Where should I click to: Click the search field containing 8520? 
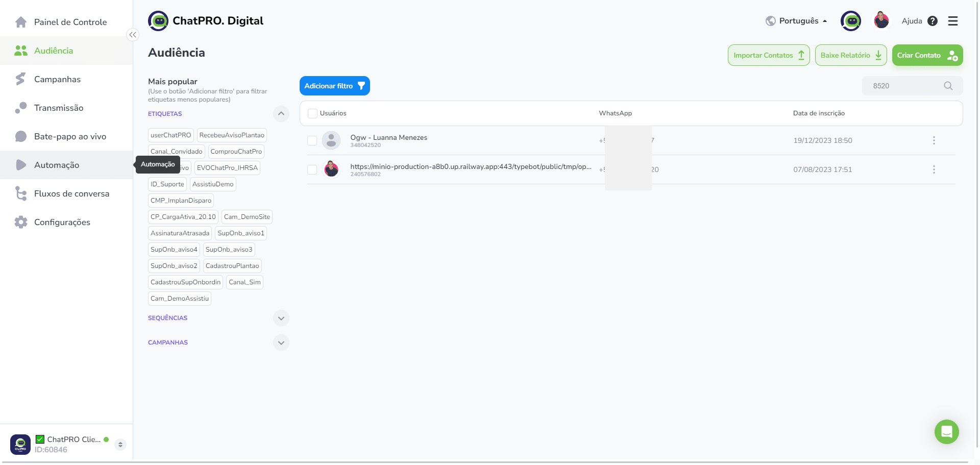point(913,86)
